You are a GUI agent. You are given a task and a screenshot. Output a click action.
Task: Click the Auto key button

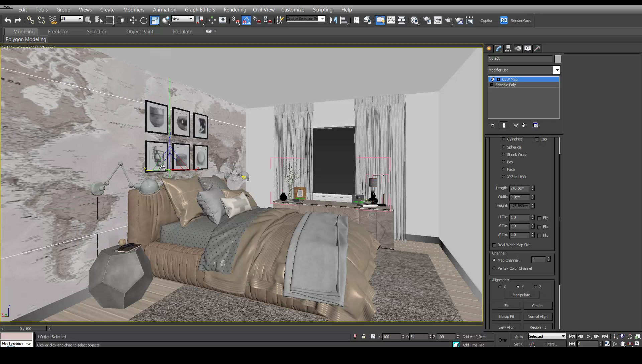tap(519, 337)
